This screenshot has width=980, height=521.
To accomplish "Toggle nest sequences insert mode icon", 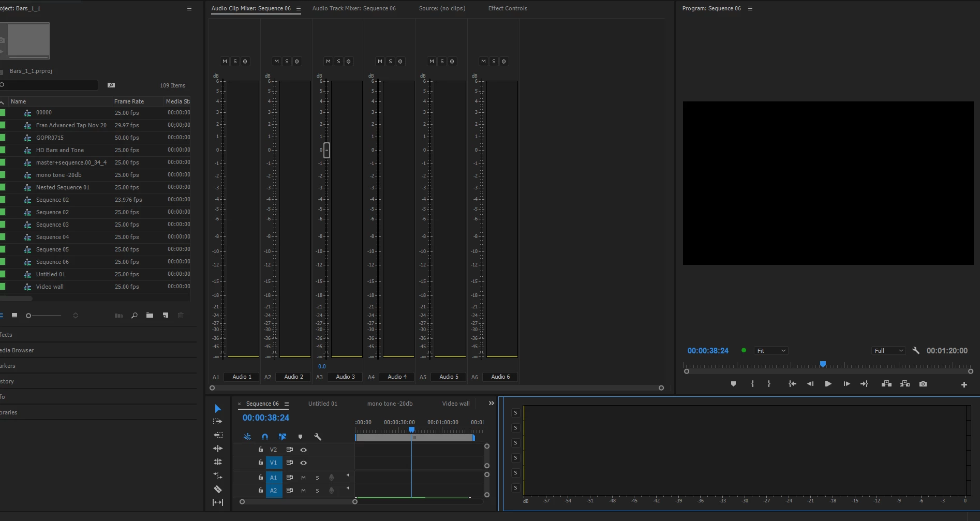I will pos(247,437).
